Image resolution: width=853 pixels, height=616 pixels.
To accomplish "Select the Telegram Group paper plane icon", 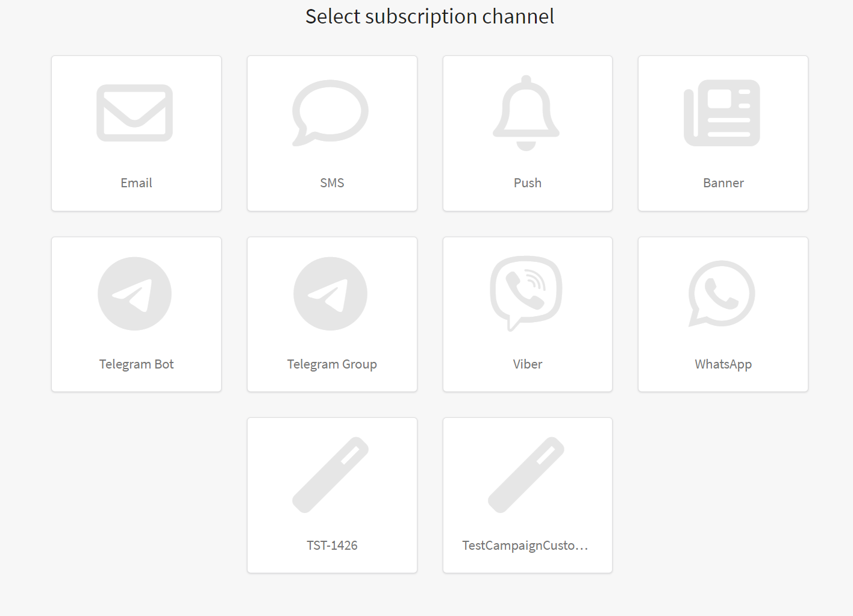I will pos(330,294).
